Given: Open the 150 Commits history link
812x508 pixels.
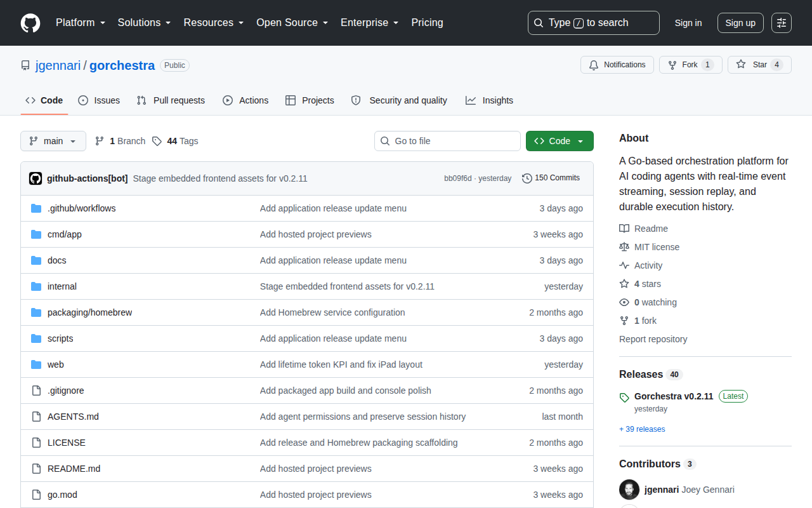Looking at the screenshot, I should pos(551,178).
